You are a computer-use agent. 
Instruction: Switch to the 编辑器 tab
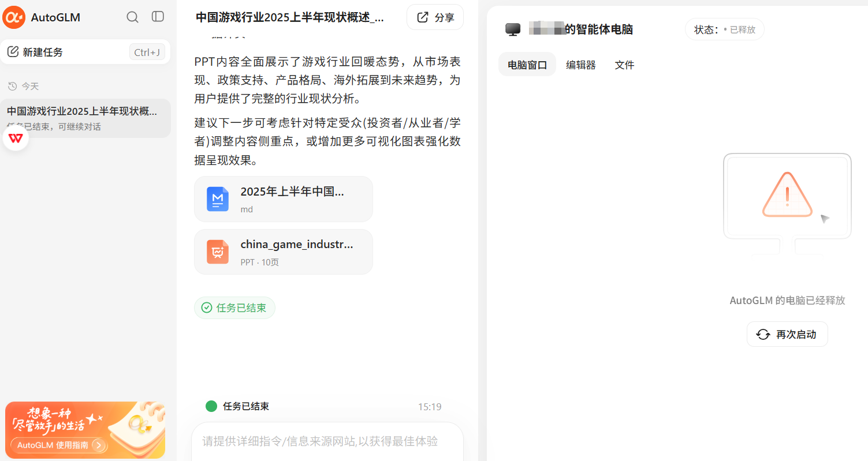[x=580, y=65]
